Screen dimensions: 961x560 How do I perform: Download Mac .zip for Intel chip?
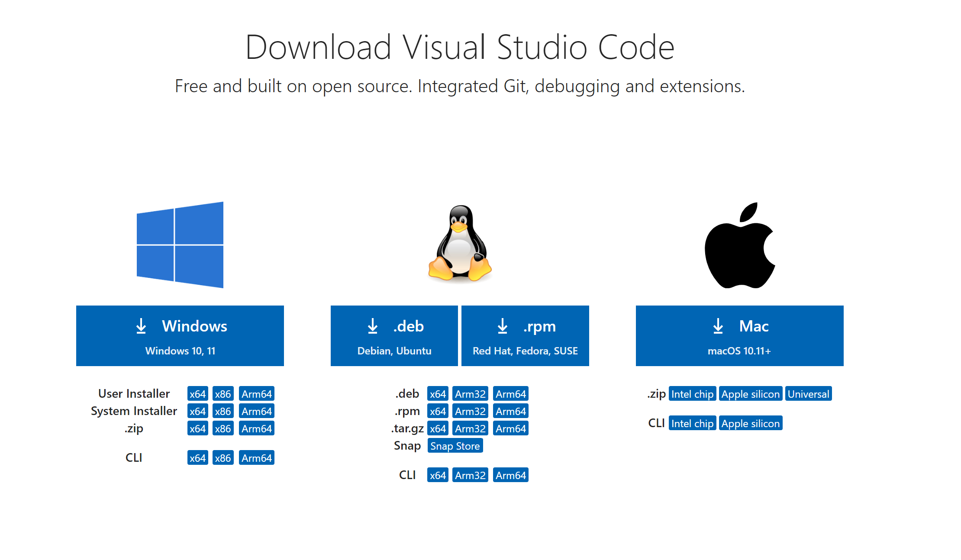pos(692,394)
